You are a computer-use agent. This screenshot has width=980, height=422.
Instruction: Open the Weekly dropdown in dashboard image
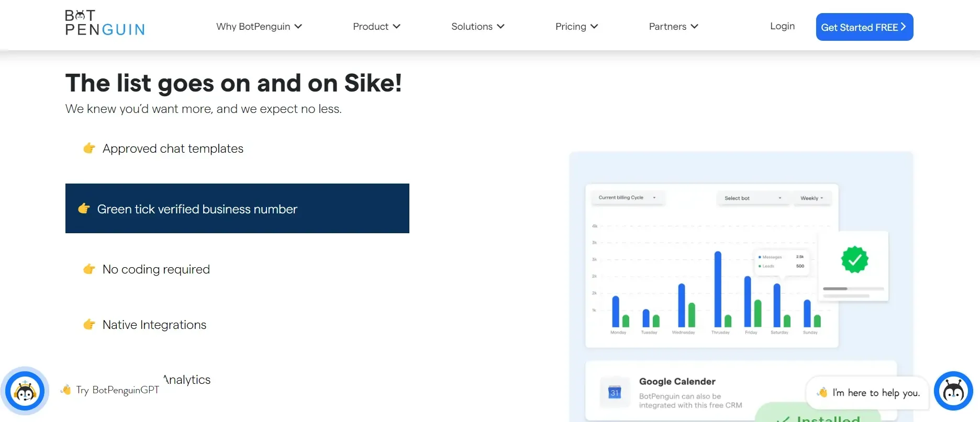[x=812, y=198]
